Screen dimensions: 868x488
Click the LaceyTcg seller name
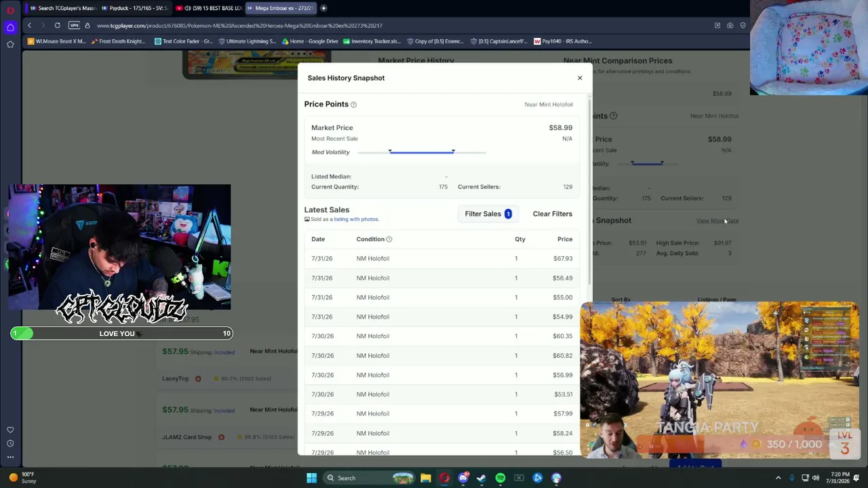pyautogui.click(x=175, y=378)
